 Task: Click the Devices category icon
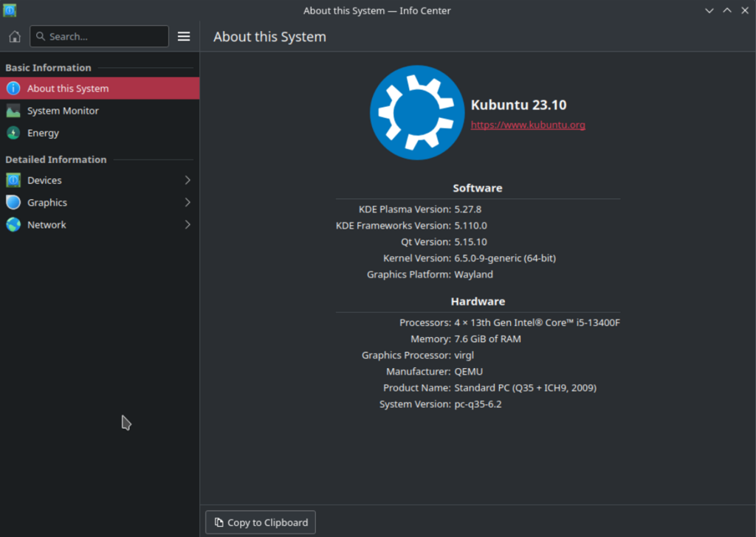tap(13, 180)
